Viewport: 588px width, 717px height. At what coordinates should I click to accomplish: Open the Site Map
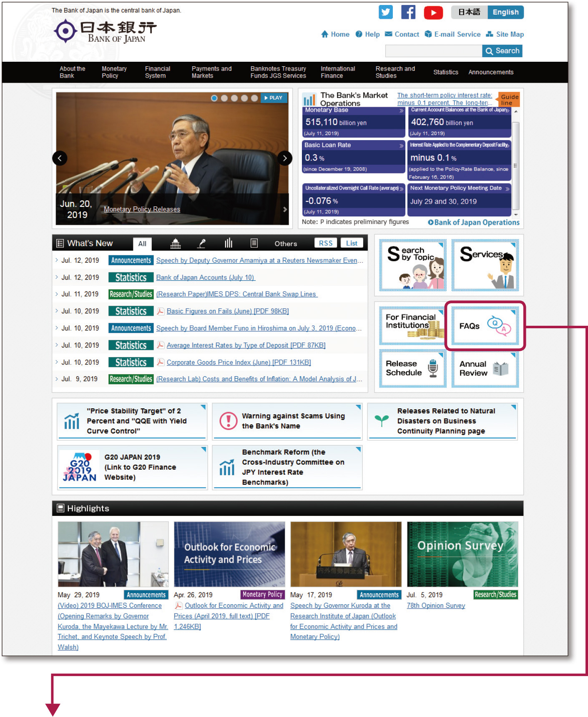tap(505, 34)
